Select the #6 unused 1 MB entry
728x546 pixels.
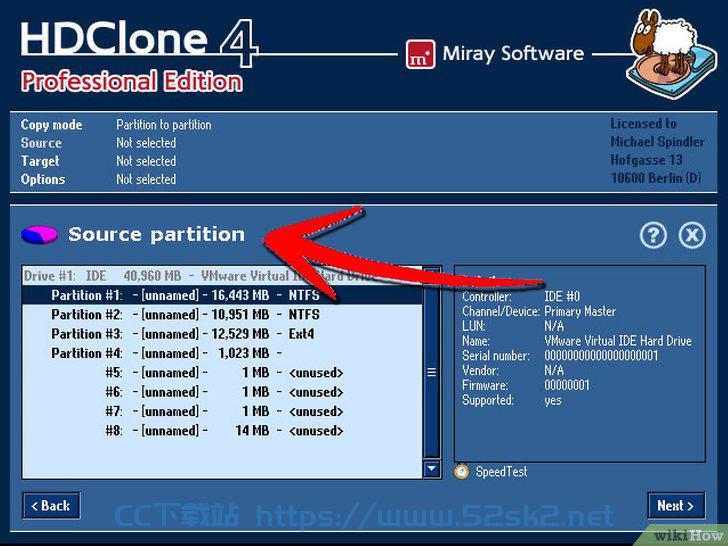click(x=222, y=392)
